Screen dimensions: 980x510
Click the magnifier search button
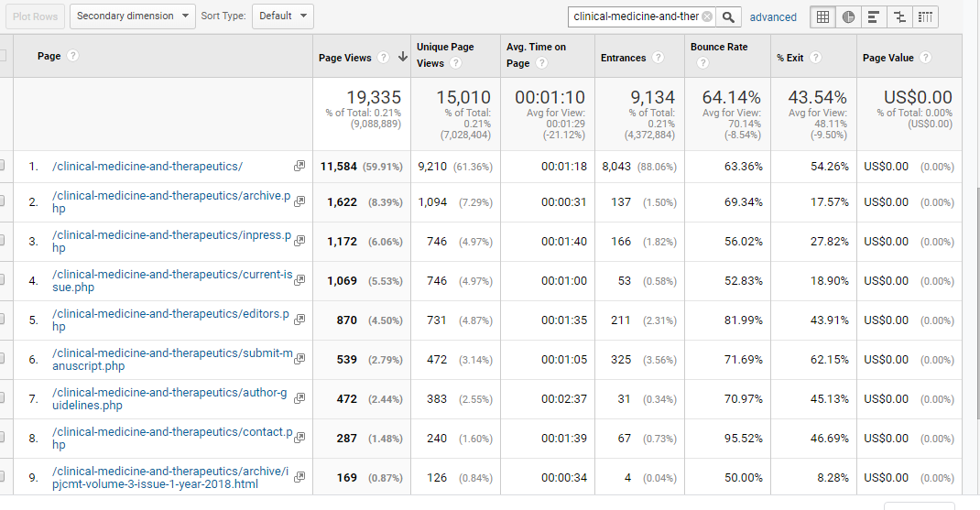point(729,16)
